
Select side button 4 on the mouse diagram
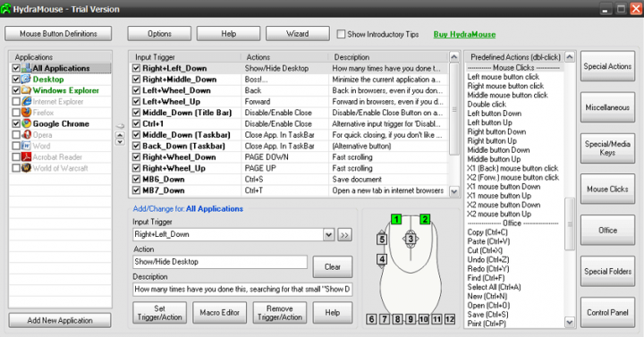(382, 259)
